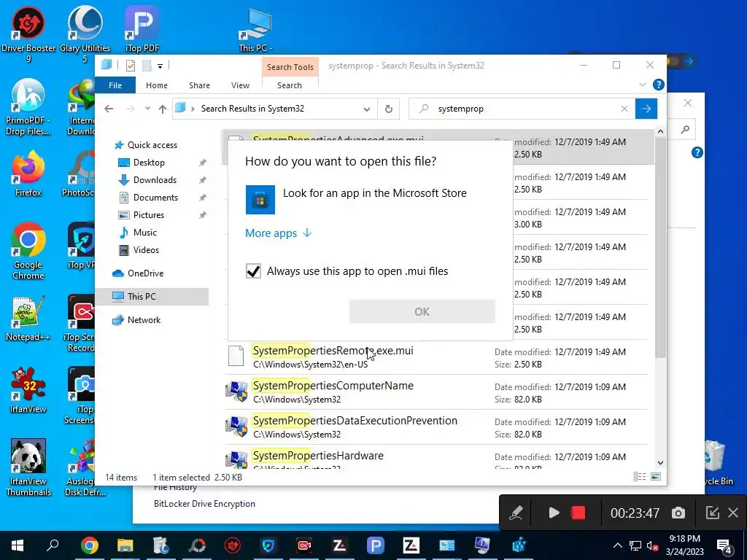Select OneDrive in navigation pane
The height and width of the screenshot is (560, 747).
145,273
